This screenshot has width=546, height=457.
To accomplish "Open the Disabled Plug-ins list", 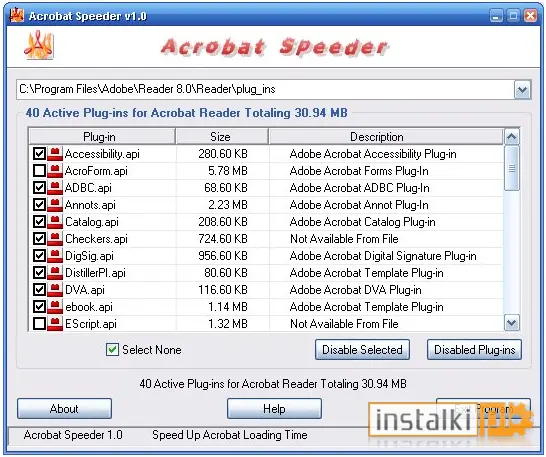I will (x=474, y=350).
